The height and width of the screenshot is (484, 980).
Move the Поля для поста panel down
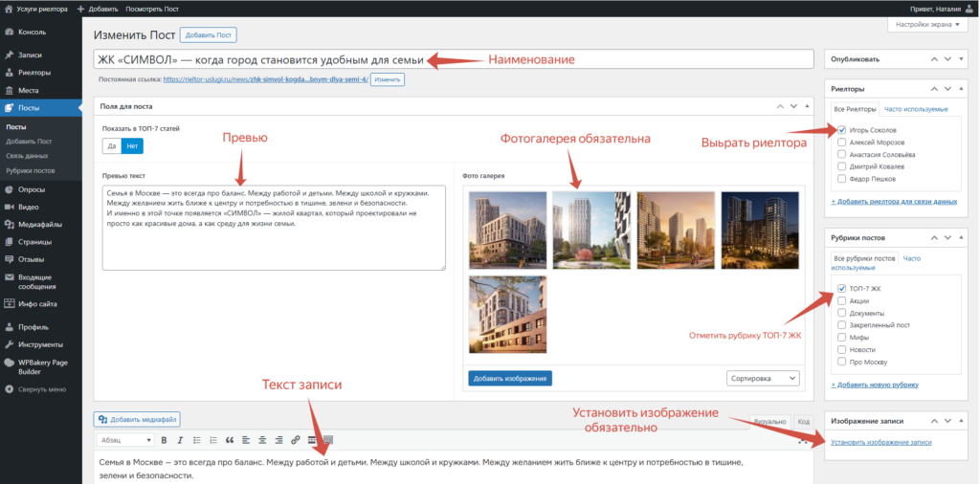(x=793, y=106)
